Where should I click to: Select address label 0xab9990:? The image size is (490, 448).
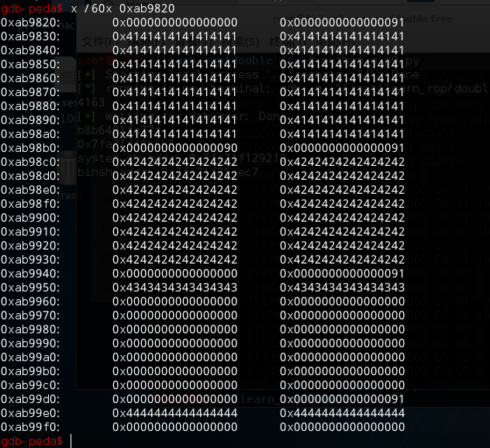pos(30,343)
